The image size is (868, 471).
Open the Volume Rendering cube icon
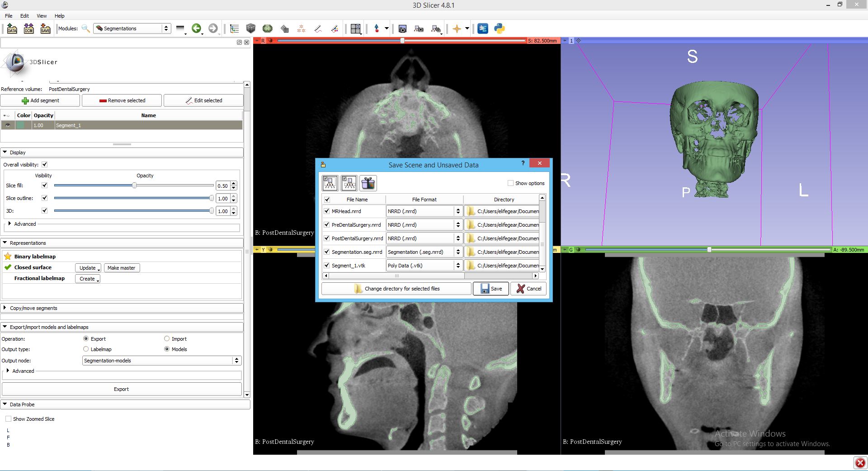(251, 29)
